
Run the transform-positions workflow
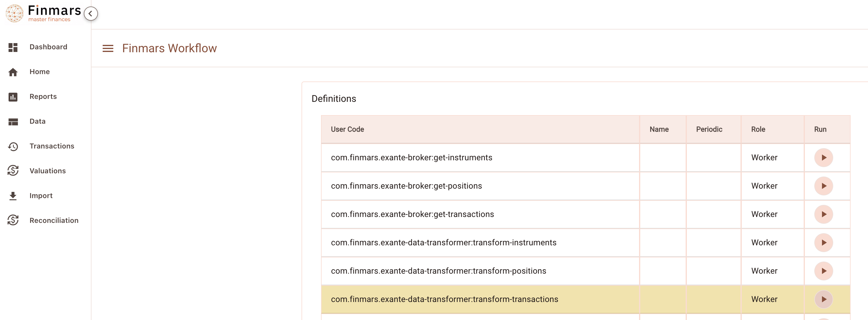coord(823,271)
